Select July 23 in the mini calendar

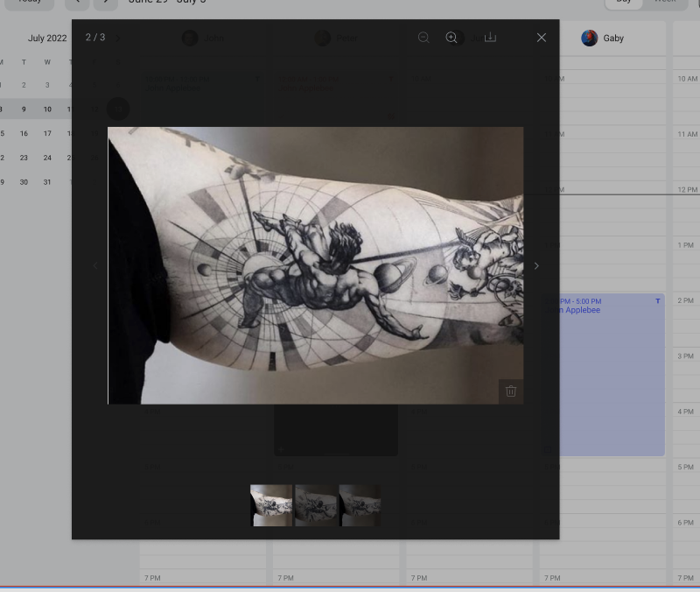[24, 158]
